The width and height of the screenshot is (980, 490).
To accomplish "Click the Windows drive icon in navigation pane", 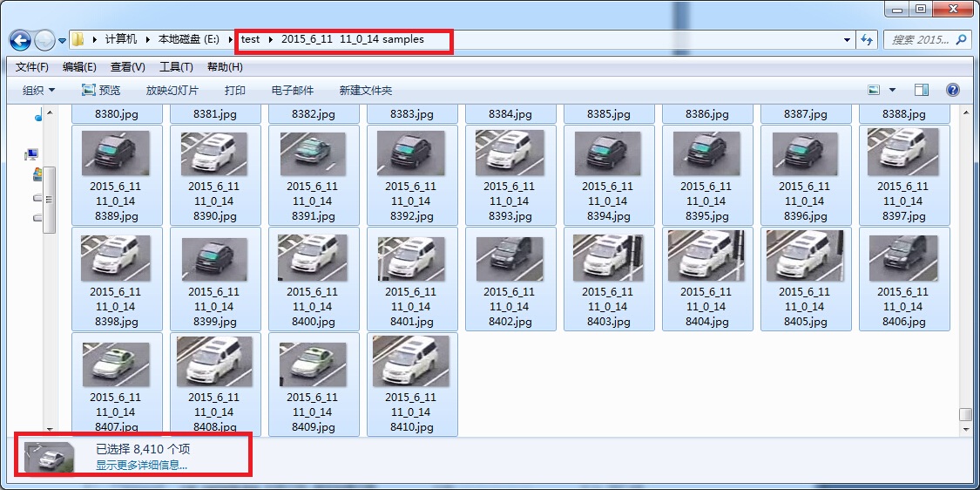I will (37, 174).
